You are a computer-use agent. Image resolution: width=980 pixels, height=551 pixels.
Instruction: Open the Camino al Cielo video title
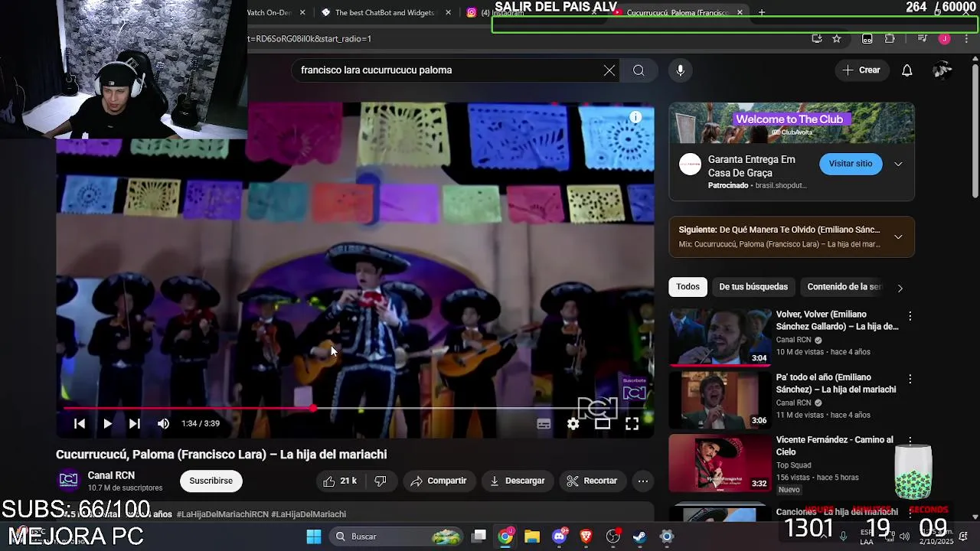(x=835, y=446)
